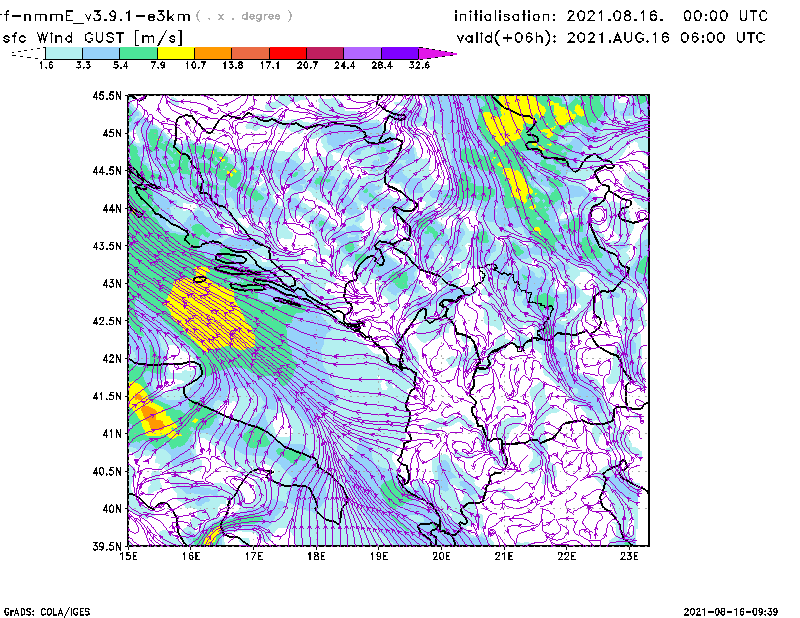Click the legend value 10.7

click(x=195, y=65)
